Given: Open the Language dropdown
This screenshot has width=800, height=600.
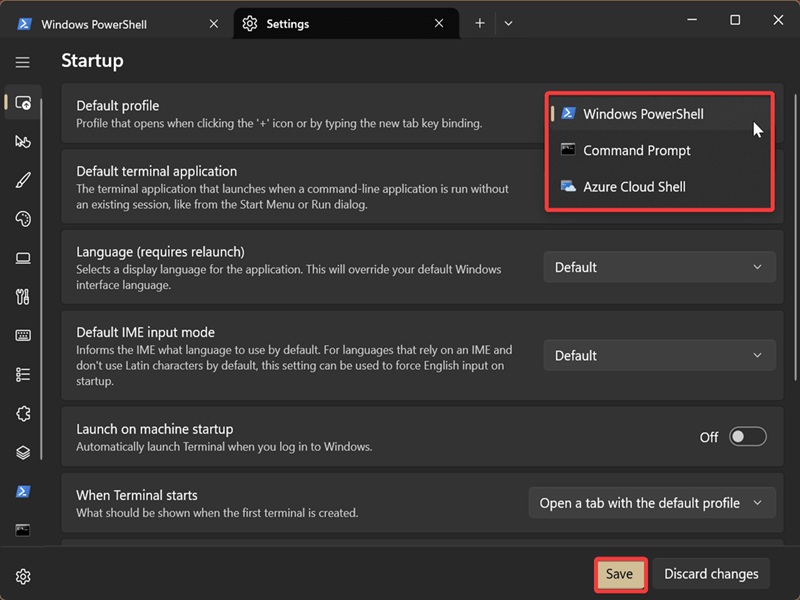Looking at the screenshot, I should click(x=659, y=267).
